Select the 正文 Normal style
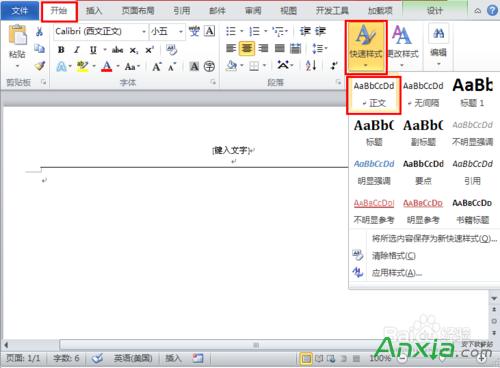Image resolution: width=500 pixels, height=368 pixels. 374,94
